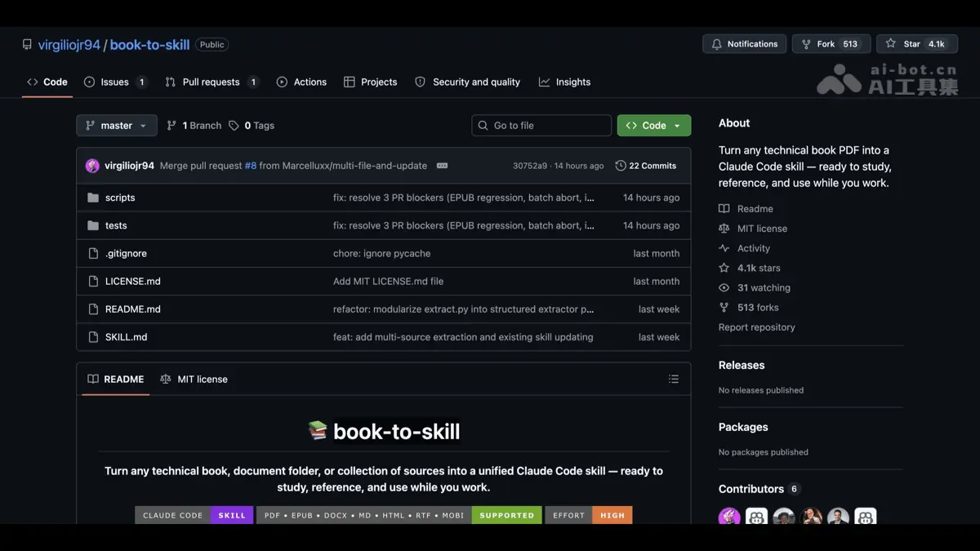Screen dimensions: 980x551
Task: Open pull request #8 link
Action: [251, 166]
